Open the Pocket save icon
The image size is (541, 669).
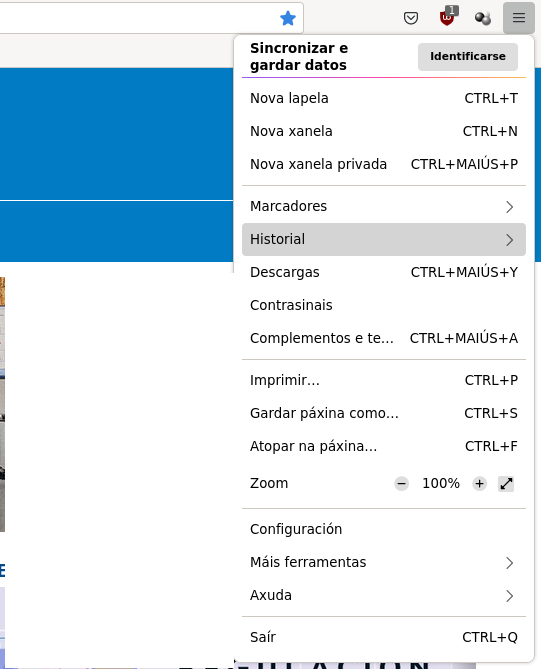point(410,18)
